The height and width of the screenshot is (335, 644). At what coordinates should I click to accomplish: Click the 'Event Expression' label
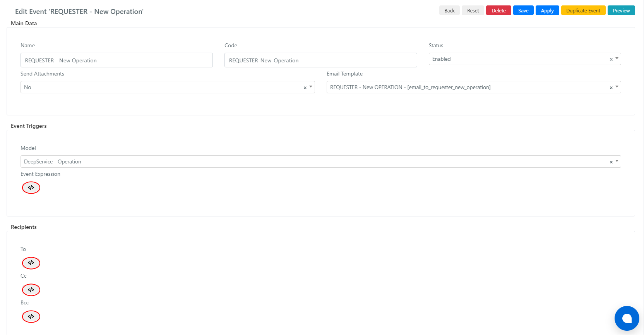[40, 174]
